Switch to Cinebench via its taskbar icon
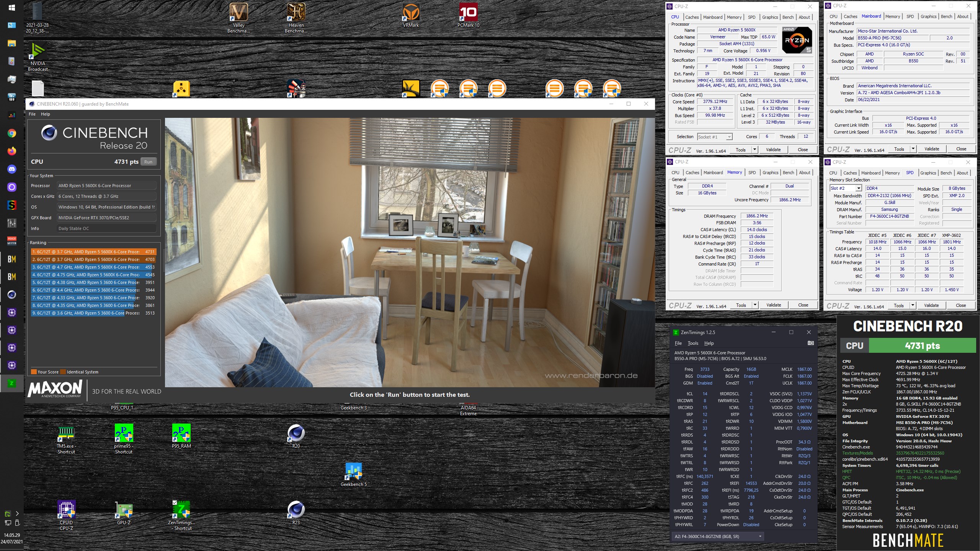The image size is (980, 551). coord(11,295)
